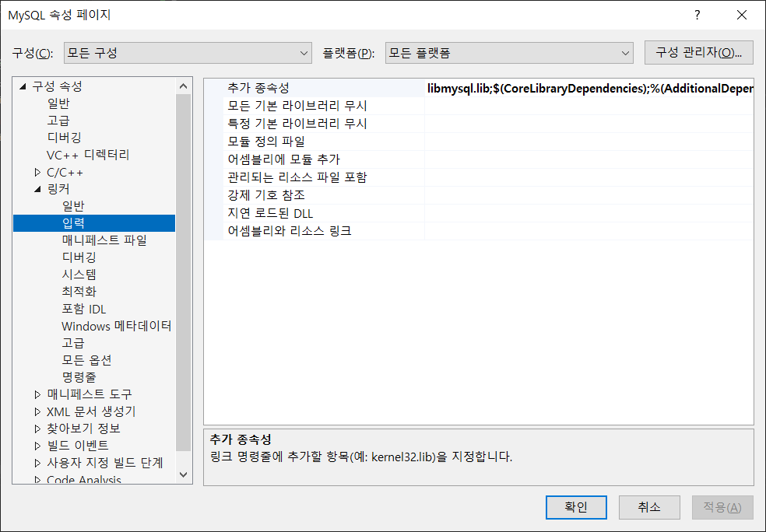Select 명령줄 item

(79, 377)
